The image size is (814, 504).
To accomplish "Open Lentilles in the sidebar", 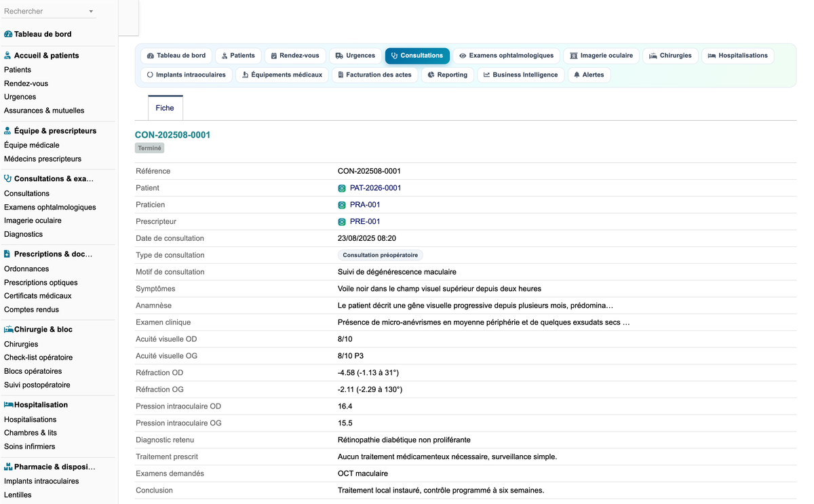I will point(18,495).
